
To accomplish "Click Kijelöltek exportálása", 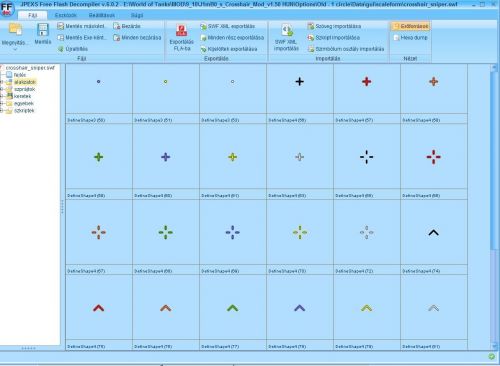I will [x=229, y=49].
